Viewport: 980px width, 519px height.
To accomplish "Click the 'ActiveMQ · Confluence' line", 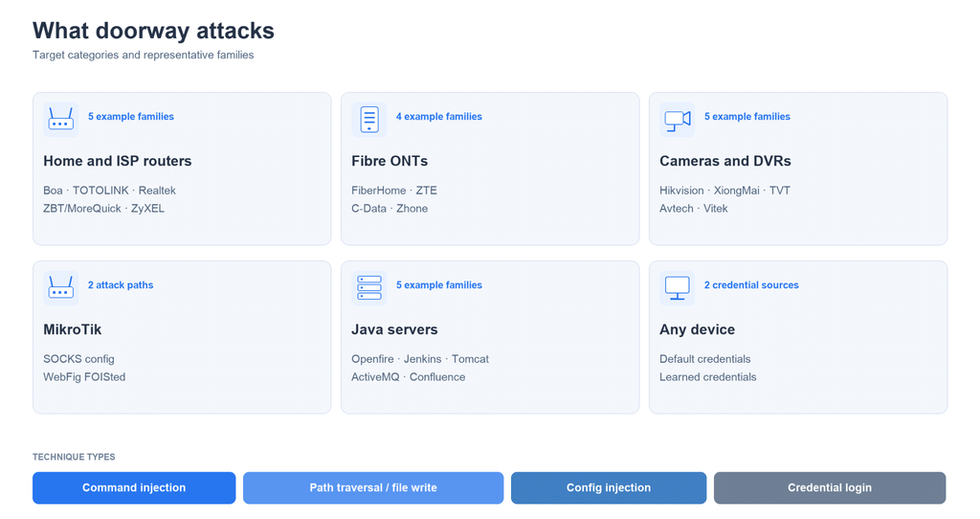I will coord(408,377).
